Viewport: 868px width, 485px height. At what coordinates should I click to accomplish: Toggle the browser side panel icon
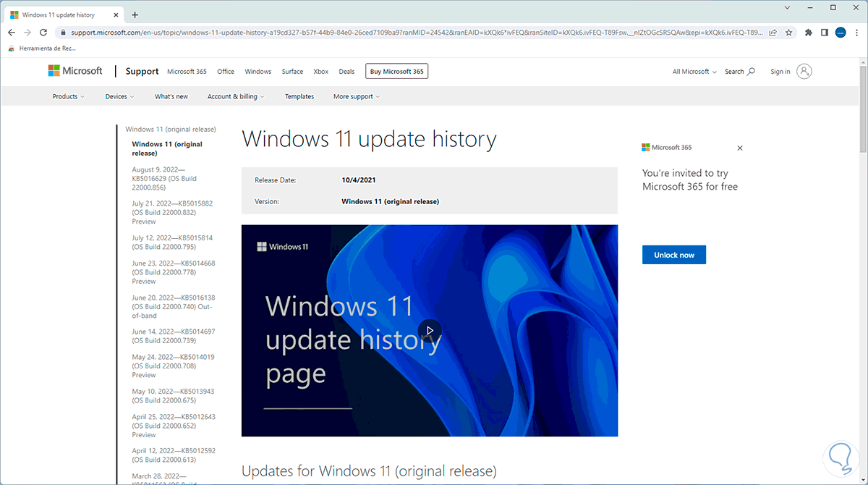(825, 33)
